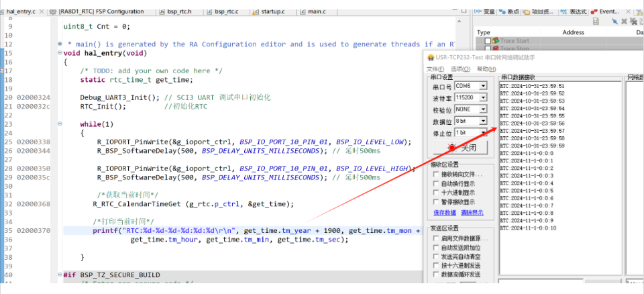Expand the folded main() comment block
Image resolution: width=644 pixels, height=294 pixels.
tap(60, 44)
